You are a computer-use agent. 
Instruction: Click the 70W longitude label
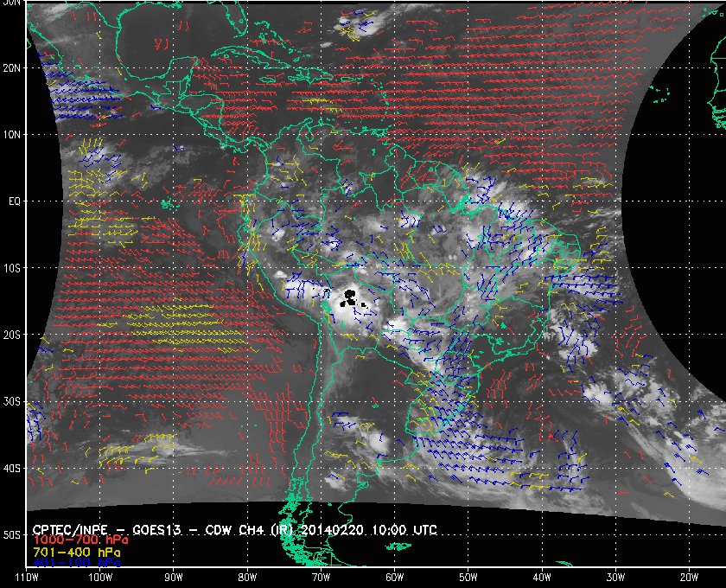tap(321, 578)
